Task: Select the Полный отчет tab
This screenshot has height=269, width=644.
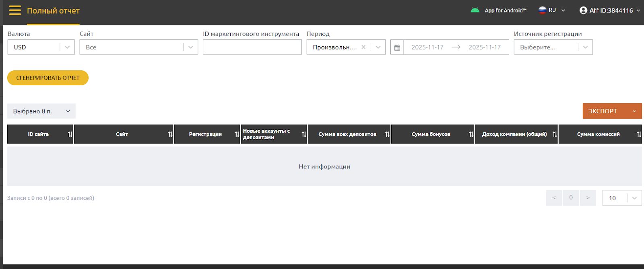Action: (x=53, y=11)
